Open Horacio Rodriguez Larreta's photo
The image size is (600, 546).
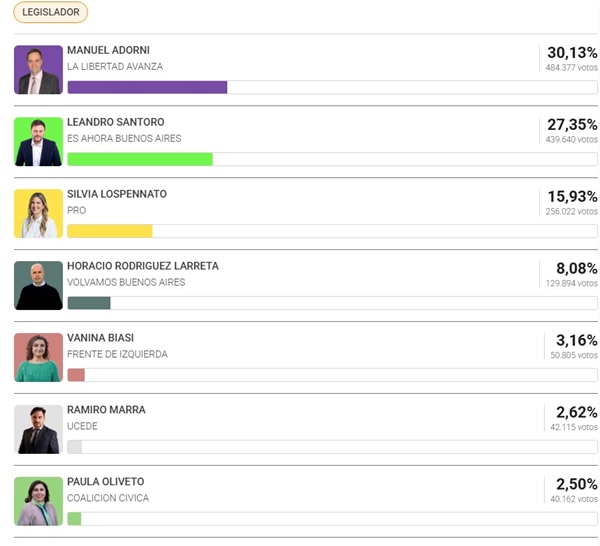[x=38, y=285]
